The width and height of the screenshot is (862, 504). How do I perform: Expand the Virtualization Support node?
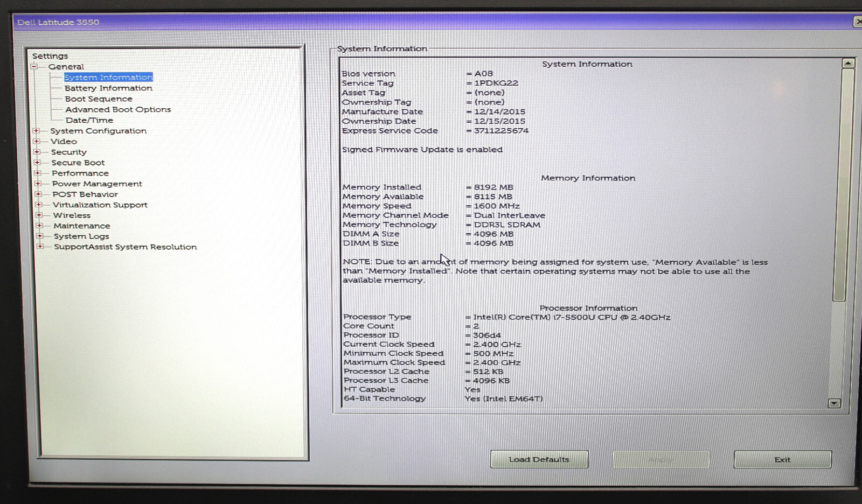coord(38,205)
